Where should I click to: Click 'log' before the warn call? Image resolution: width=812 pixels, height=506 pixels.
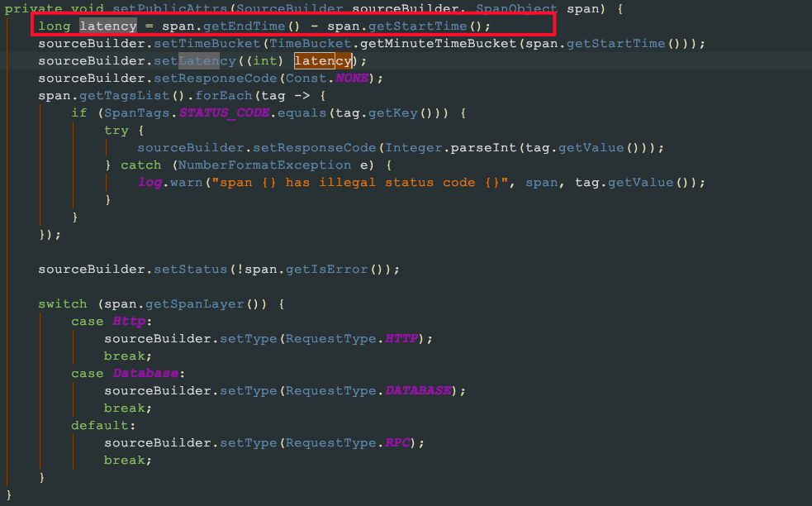pyautogui.click(x=150, y=183)
